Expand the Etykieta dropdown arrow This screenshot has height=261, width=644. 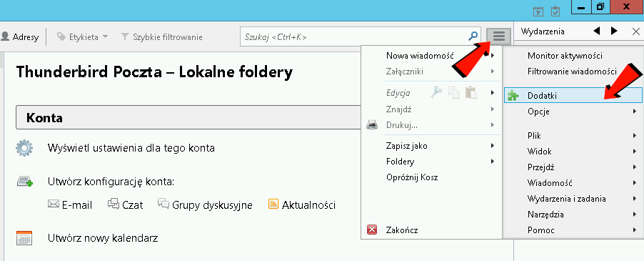click(105, 37)
